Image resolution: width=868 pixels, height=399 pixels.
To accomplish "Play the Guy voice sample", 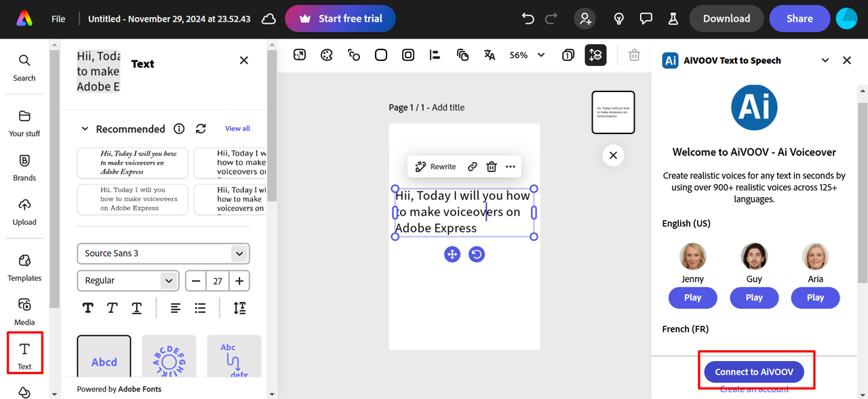I will [754, 297].
